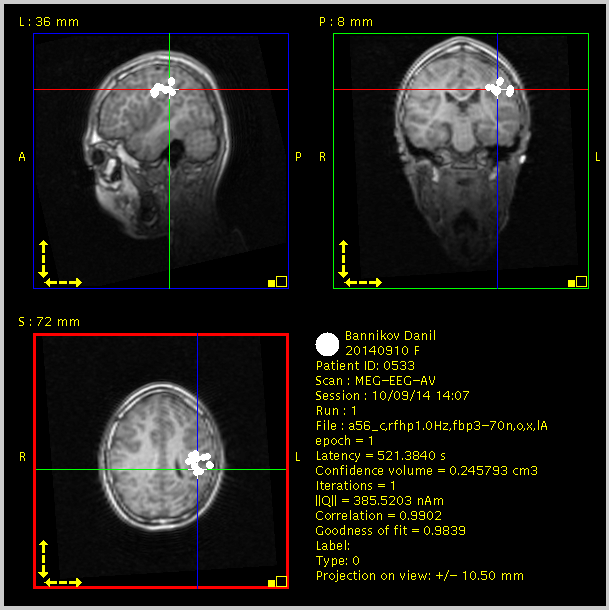Click the 'Patient ID: 0533' line
609x610 pixels.
[x=365, y=366]
